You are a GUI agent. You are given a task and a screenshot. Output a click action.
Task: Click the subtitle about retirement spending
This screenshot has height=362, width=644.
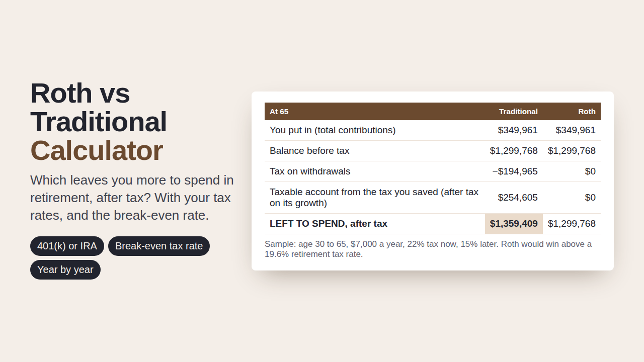pos(132,198)
